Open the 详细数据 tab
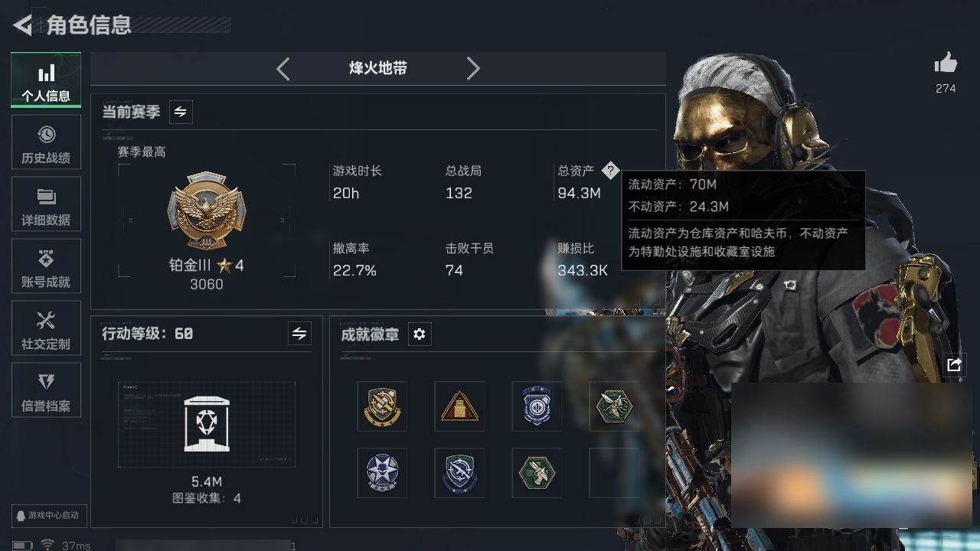 (x=46, y=204)
